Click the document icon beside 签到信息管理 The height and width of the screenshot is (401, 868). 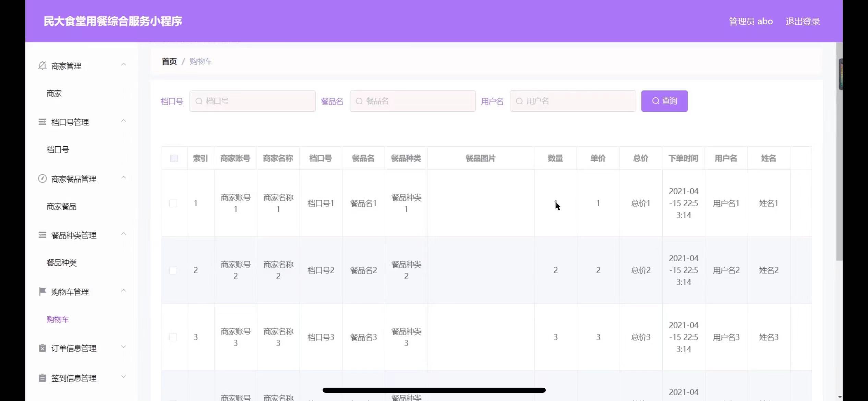pyautogui.click(x=42, y=378)
